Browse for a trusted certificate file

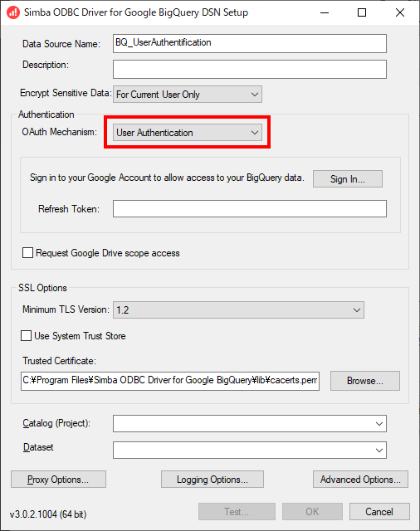pos(365,381)
